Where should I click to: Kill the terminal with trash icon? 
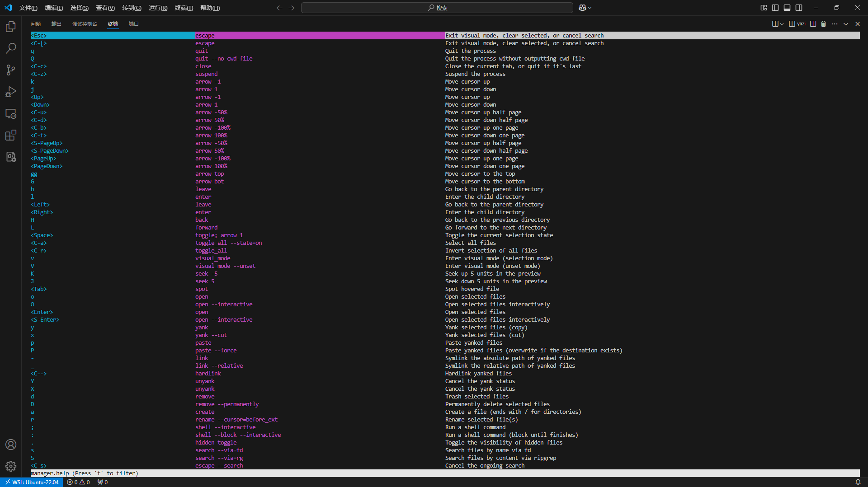823,24
